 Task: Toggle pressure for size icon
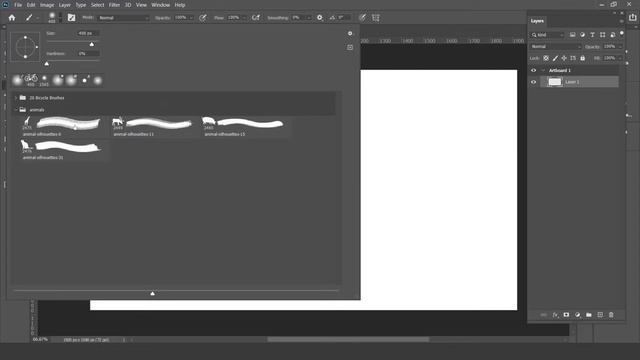(362, 18)
